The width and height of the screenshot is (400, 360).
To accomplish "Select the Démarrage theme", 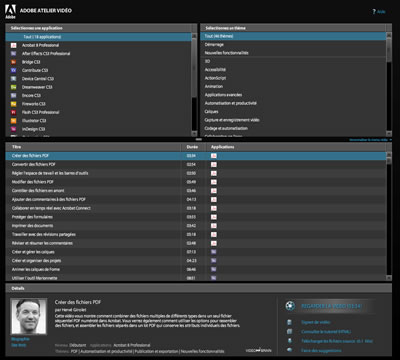I will point(293,45).
